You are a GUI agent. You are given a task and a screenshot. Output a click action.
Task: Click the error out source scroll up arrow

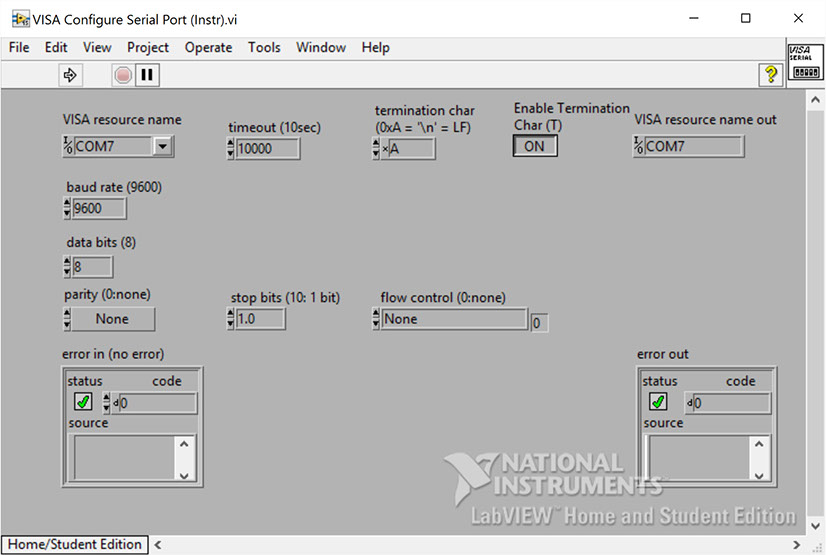click(x=759, y=444)
